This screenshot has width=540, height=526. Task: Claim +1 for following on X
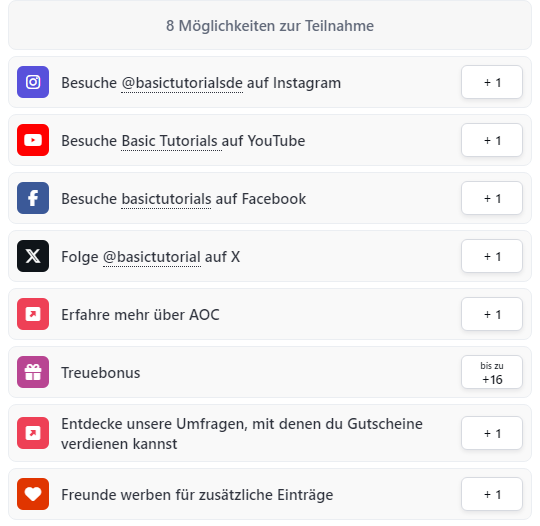point(492,256)
